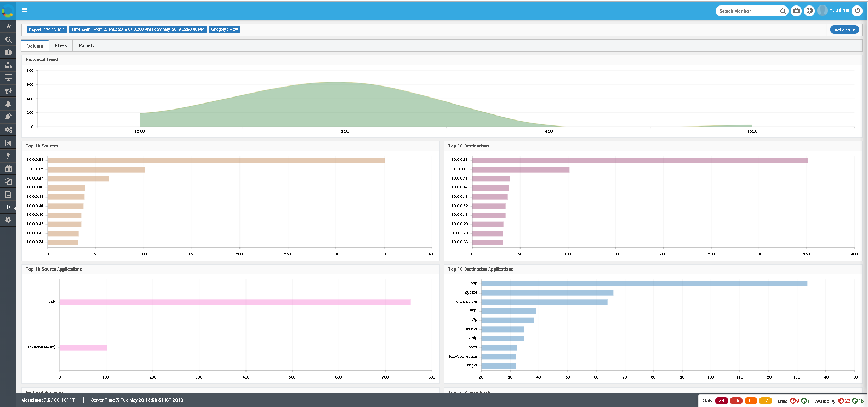Open the double-gears icon in sidebar
Viewport: 868px width, 407px height.
point(8,130)
